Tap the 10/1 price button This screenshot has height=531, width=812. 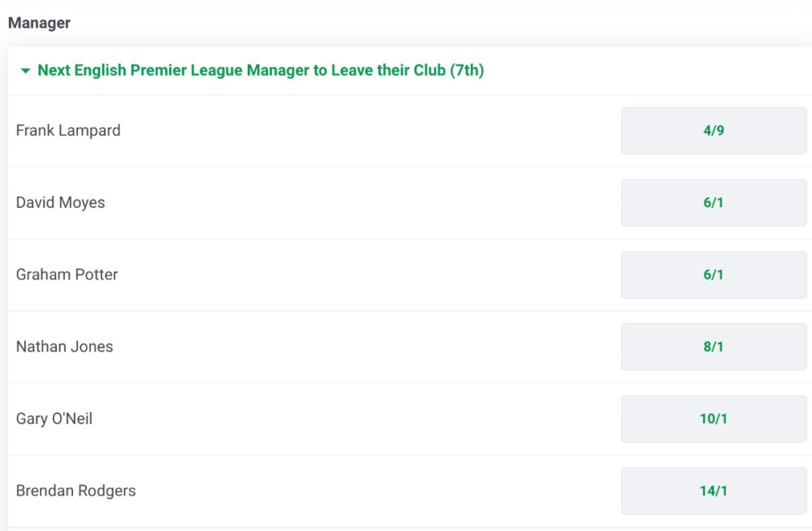714,419
